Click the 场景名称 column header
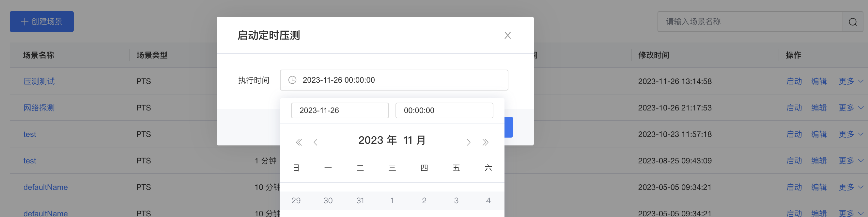Viewport: 868px width, 217px height. [39, 55]
